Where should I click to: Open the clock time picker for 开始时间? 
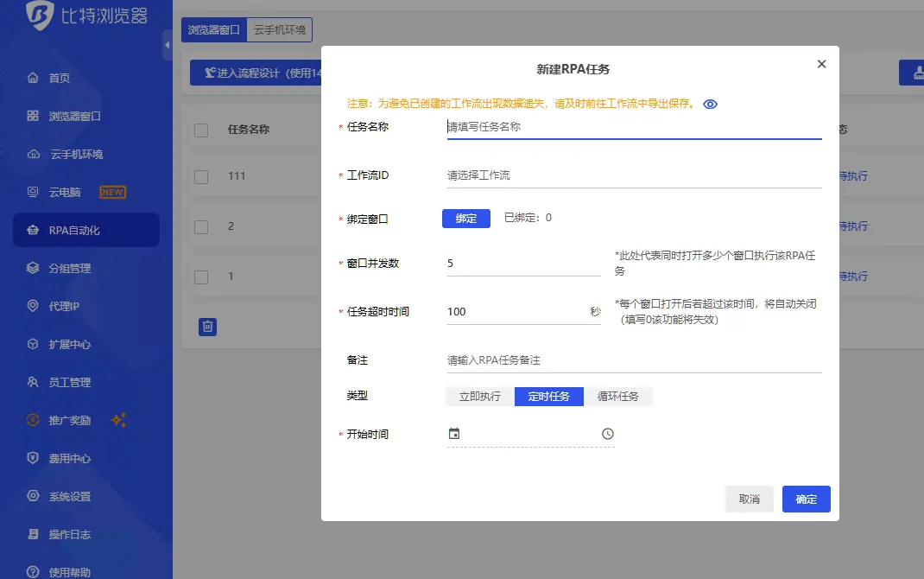click(608, 434)
